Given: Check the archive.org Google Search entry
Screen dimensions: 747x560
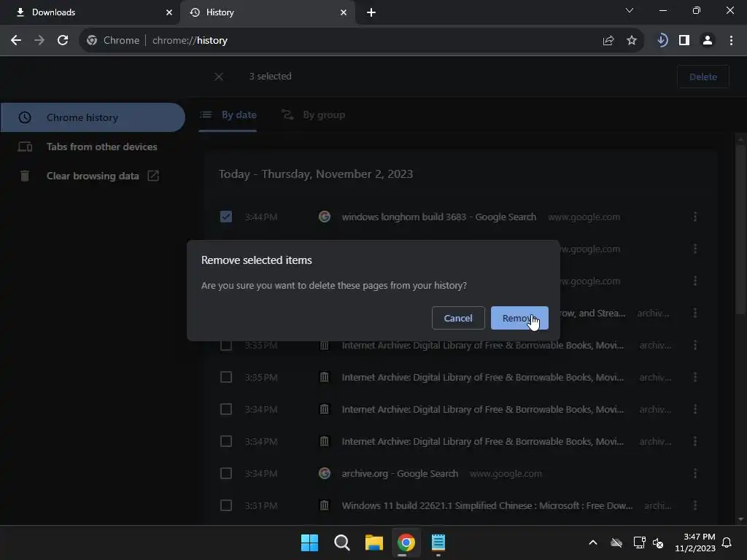Looking at the screenshot, I should 226,473.
